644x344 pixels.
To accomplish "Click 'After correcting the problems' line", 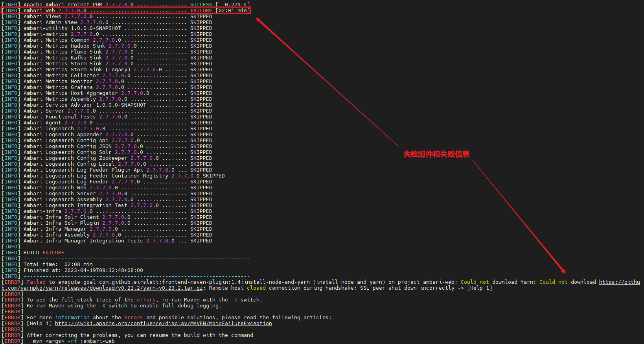I will pos(127,335).
